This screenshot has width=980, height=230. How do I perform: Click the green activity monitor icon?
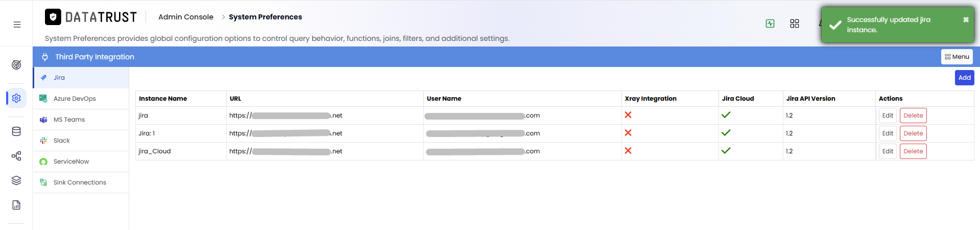pyautogui.click(x=770, y=24)
